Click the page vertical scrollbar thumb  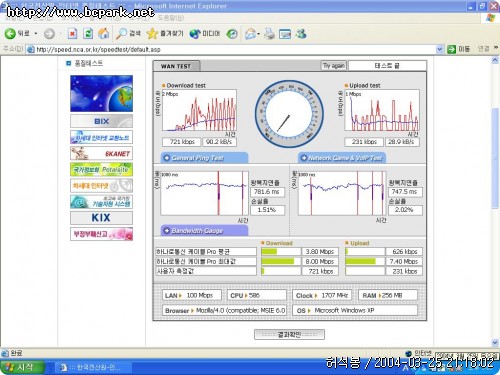(x=495, y=158)
